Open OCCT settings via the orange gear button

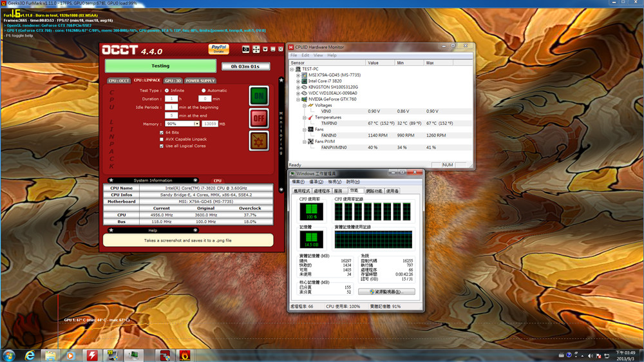click(259, 140)
